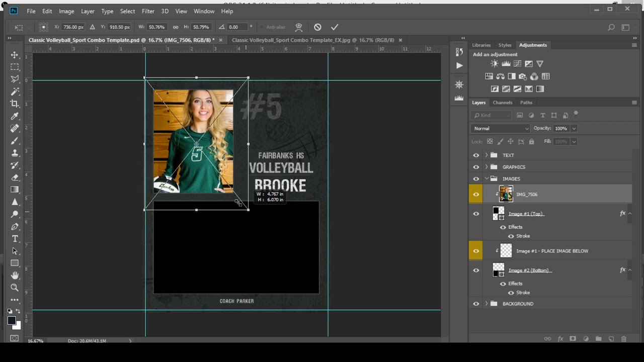Screen dimensions: 644x362
Task: Collapse the IMAGES layer group
Action: click(486, 178)
